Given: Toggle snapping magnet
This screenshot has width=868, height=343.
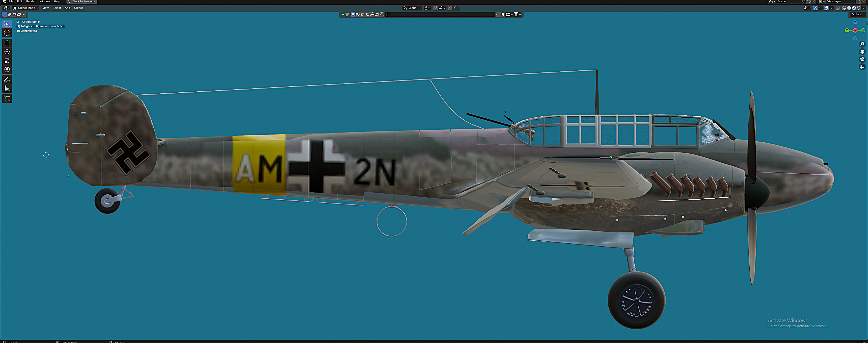Looking at the screenshot, I should click(436, 8).
